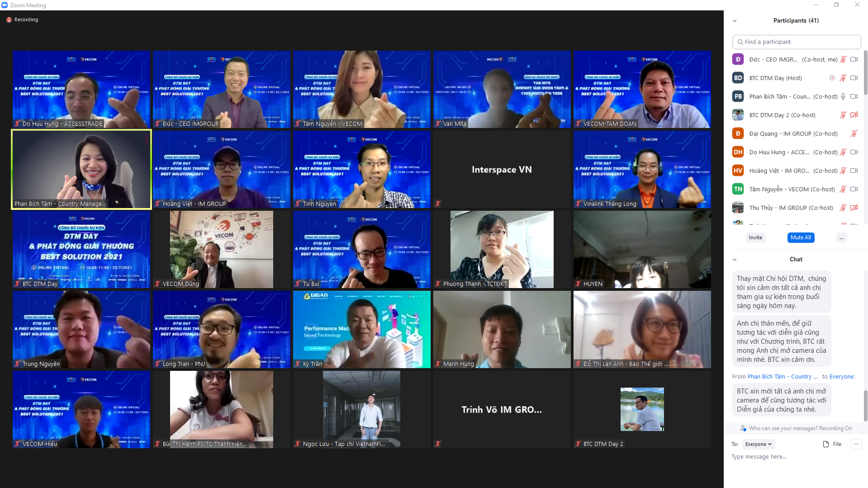Click the chat message starting 'Thay mặt Chi hội DTM'
868x488 pixels.
click(782, 292)
